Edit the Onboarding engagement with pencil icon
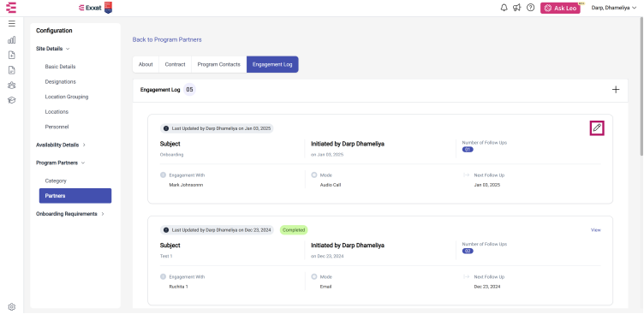The image size is (644, 314). pyautogui.click(x=597, y=128)
